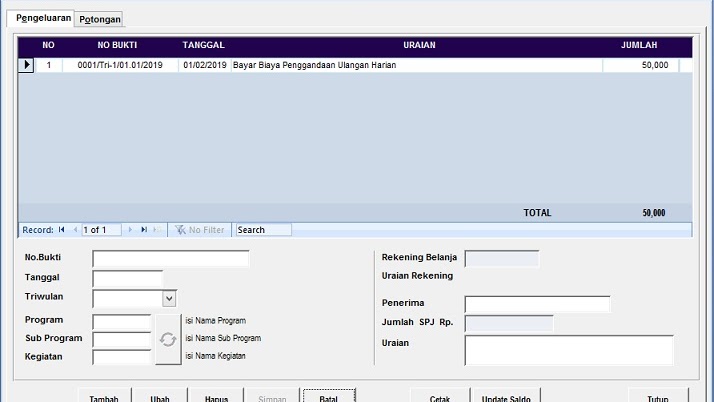The height and width of the screenshot is (402, 714).
Task: Click the NO column header
Action: point(48,45)
